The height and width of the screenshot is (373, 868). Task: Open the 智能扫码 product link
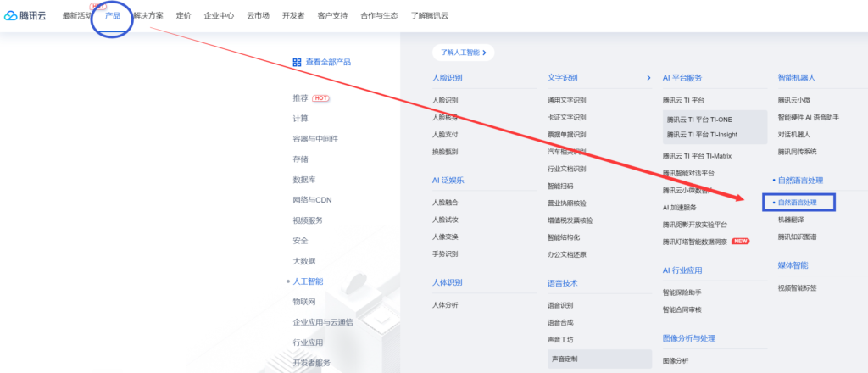point(560,186)
